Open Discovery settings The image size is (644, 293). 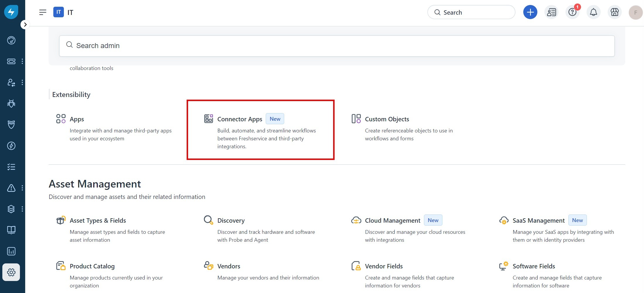[231, 221]
